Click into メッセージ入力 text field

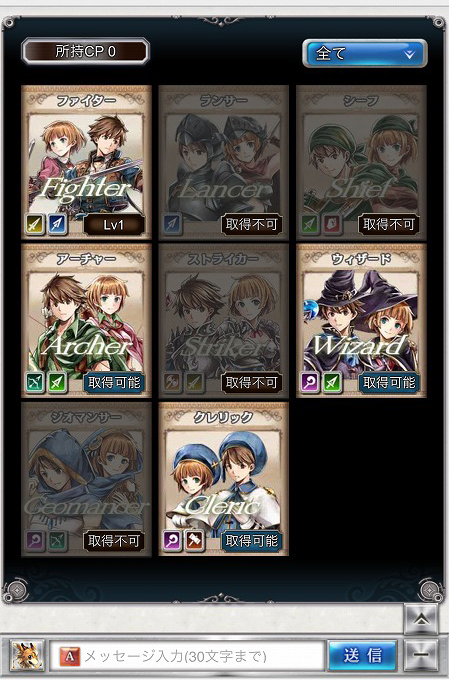[x=187, y=656]
